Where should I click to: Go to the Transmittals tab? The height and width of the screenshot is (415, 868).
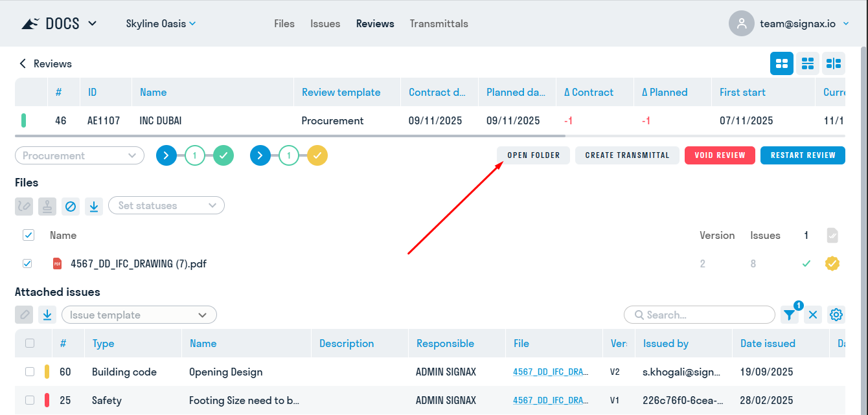tap(439, 23)
